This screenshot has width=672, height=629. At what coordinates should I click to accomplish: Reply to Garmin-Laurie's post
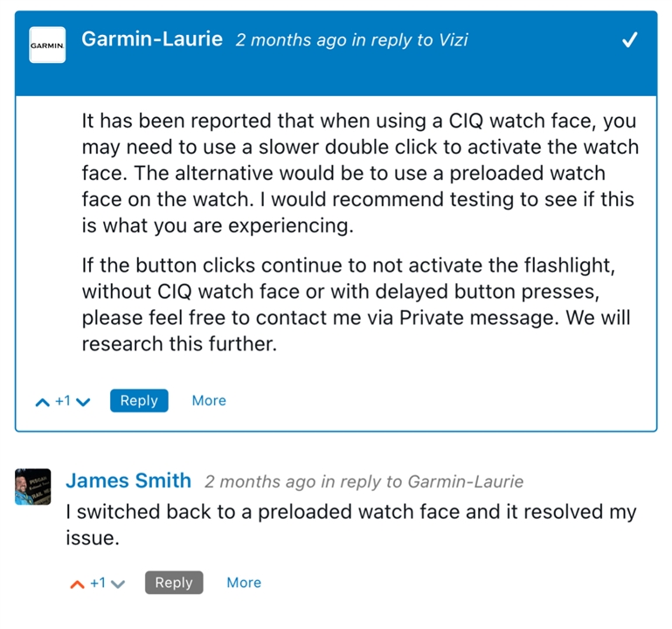pyautogui.click(x=139, y=401)
